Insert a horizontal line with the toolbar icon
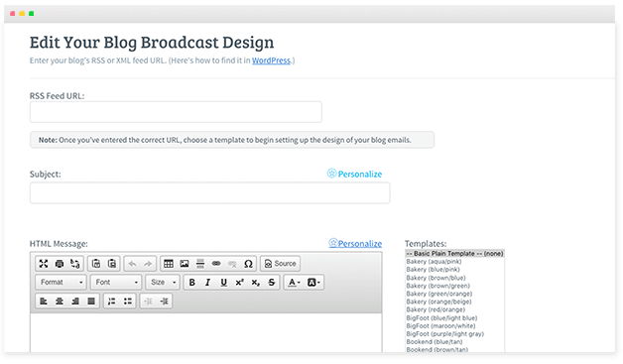 (200, 264)
